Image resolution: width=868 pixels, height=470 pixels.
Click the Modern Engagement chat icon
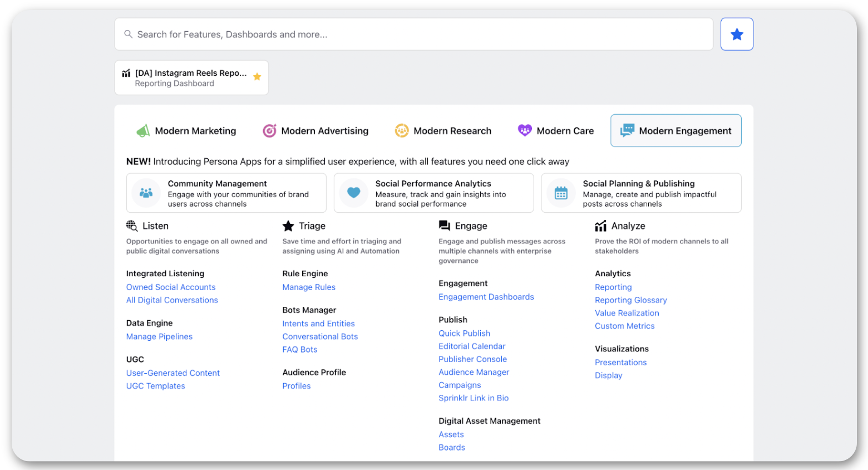(627, 130)
